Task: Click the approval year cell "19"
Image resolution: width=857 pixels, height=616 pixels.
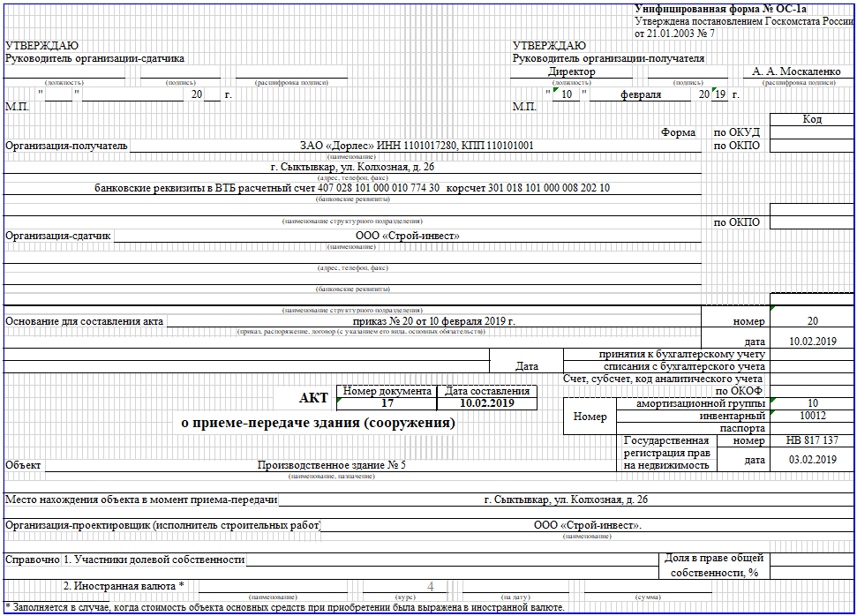Action: pyautogui.click(x=720, y=94)
